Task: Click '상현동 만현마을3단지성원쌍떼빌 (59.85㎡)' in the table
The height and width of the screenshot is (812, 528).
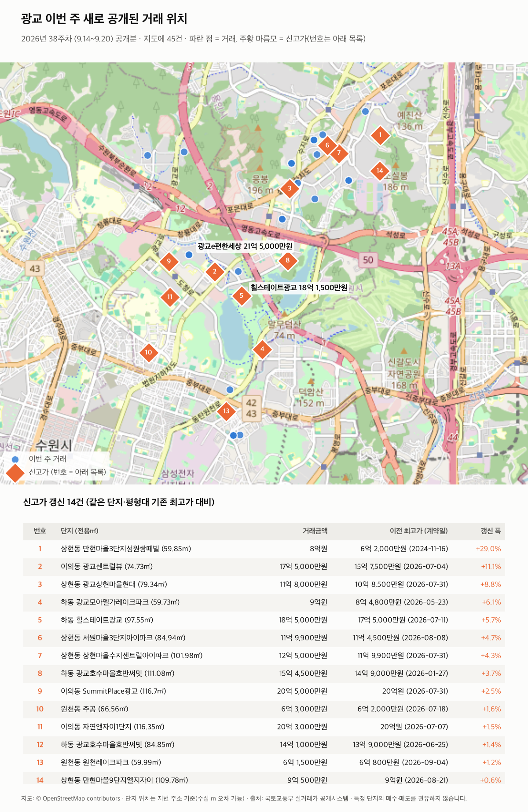Action: tap(126, 549)
